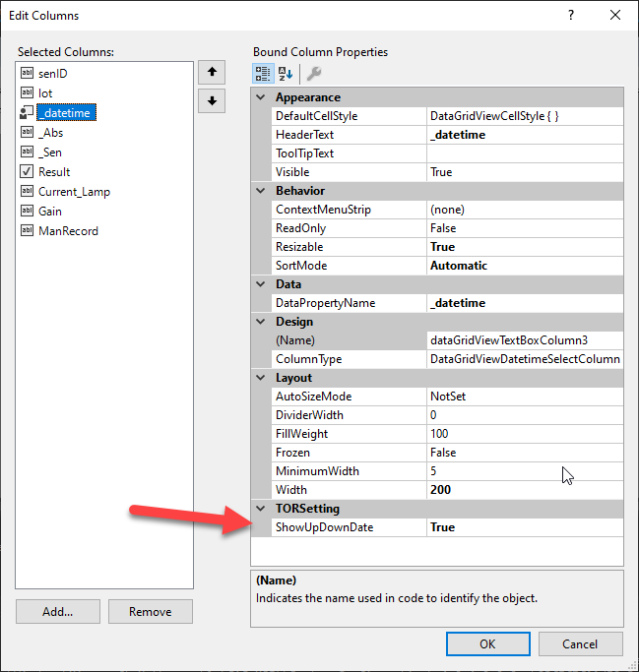Image resolution: width=639 pixels, height=672 pixels.
Task: Click the Width value 200
Action: 525,490
